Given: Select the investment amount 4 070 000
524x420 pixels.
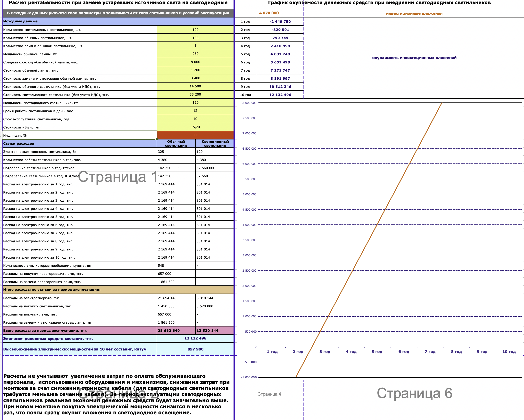Looking at the screenshot, I should tap(269, 13).
